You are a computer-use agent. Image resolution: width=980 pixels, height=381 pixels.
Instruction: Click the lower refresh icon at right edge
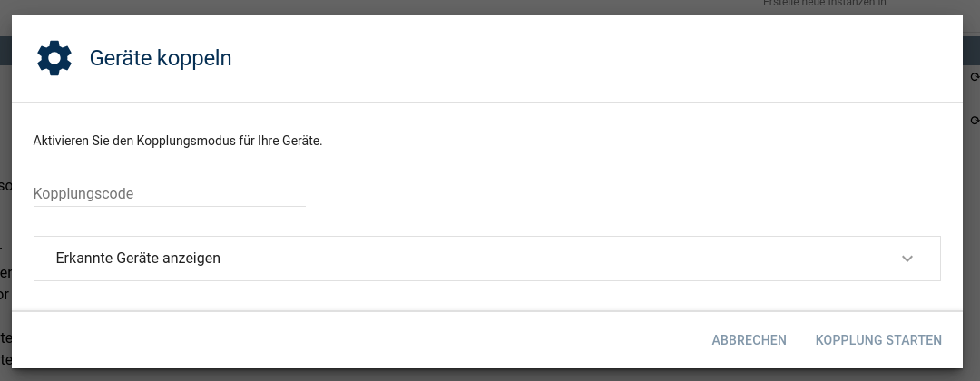pyautogui.click(x=975, y=120)
